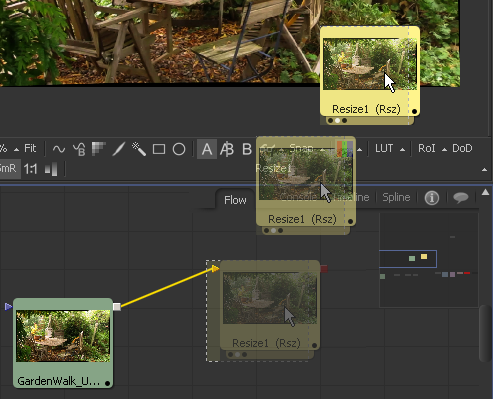
Task: Click the green node in the navigator
Action: coord(412,258)
